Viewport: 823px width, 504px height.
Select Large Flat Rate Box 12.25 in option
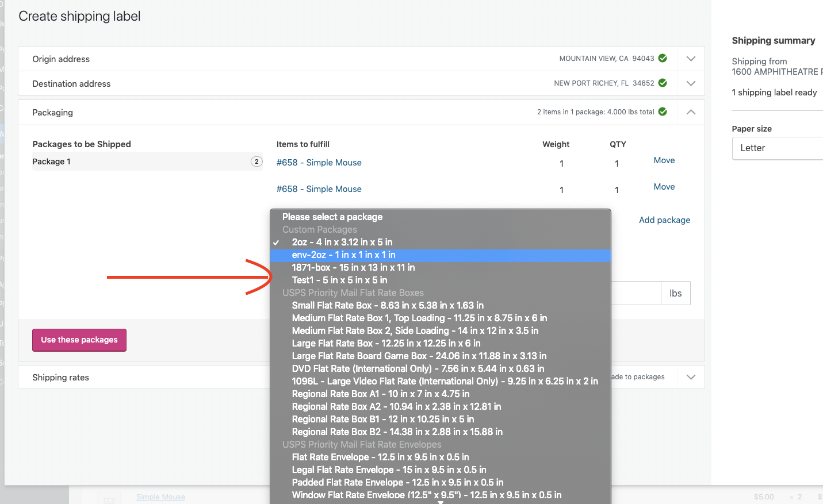441,343
